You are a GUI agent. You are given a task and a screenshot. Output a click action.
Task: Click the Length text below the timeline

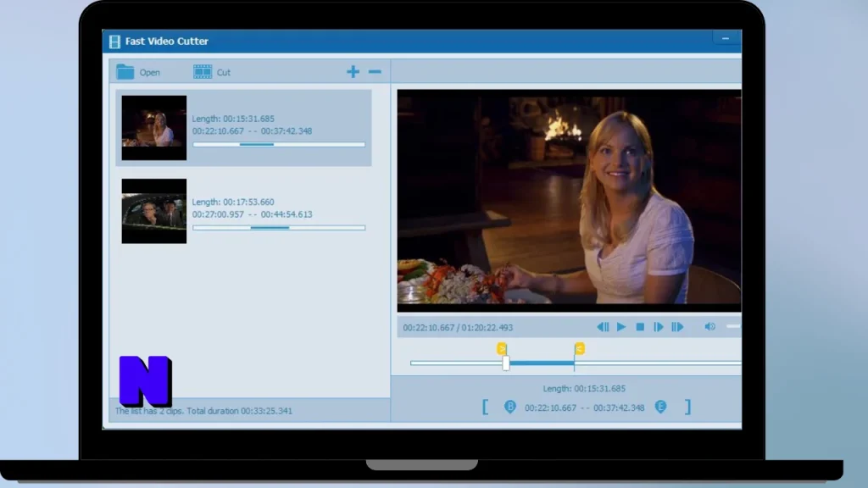(584, 388)
